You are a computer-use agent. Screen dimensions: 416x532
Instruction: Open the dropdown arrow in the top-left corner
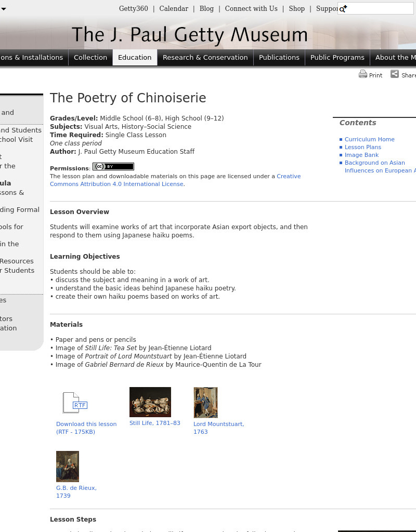(x=4, y=9)
